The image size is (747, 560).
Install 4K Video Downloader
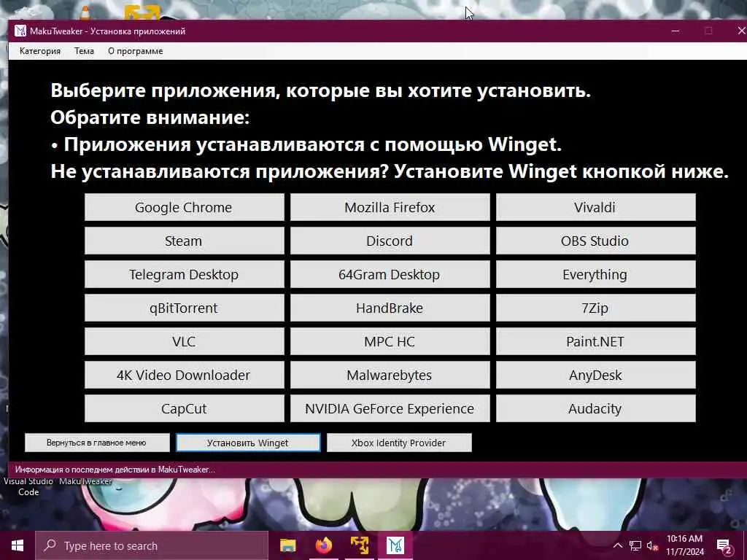tap(185, 375)
